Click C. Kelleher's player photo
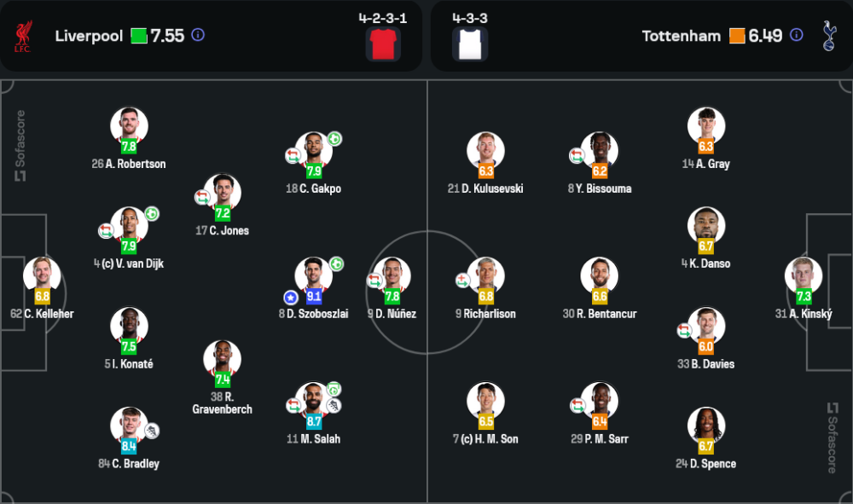 (42, 275)
